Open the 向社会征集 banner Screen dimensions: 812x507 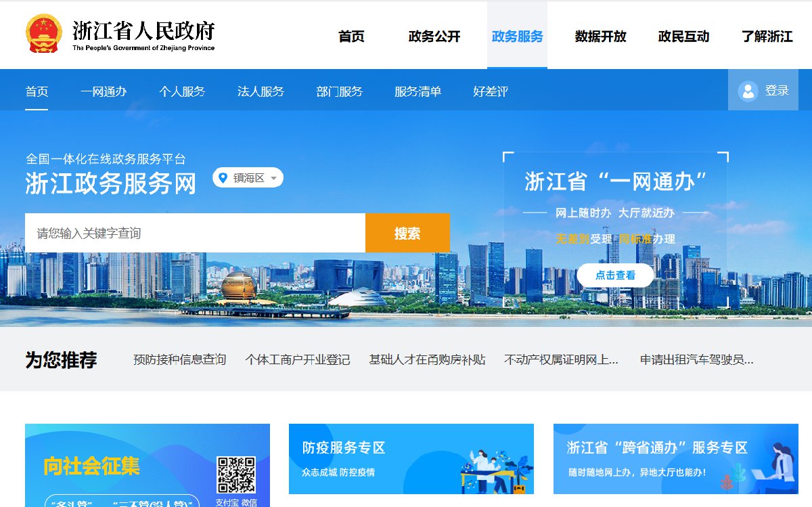tap(148, 466)
